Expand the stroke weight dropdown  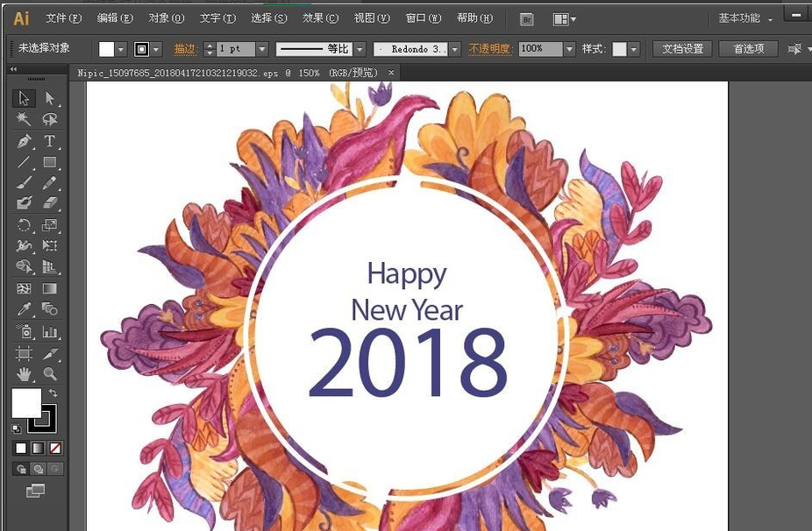click(263, 49)
